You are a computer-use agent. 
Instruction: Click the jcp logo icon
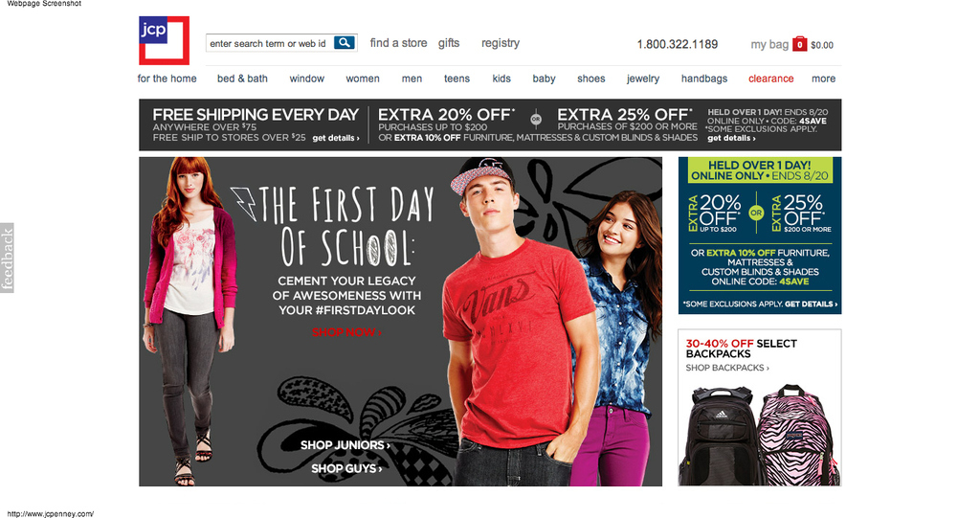(x=164, y=40)
